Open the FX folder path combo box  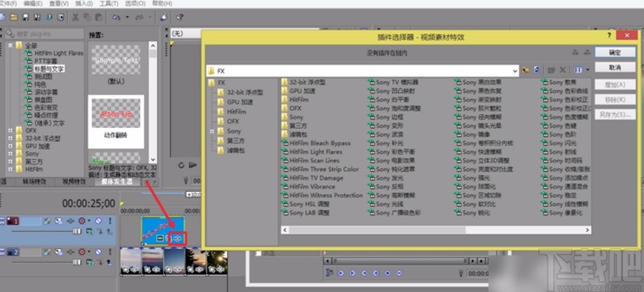pos(363,70)
